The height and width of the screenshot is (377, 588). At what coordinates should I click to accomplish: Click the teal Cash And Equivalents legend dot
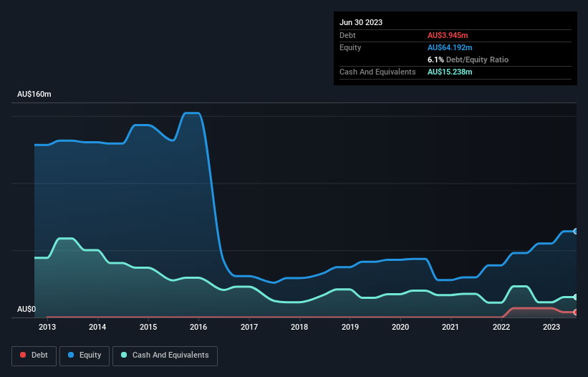tap(124, 355)
